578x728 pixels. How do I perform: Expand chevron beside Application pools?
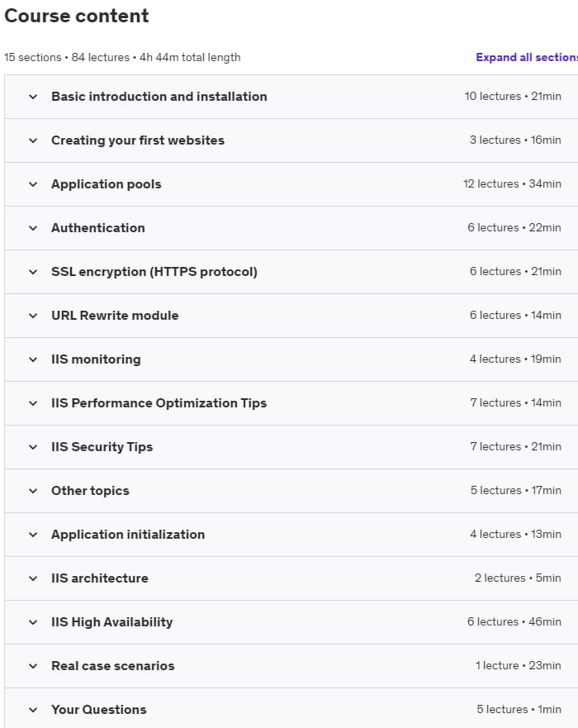33,184
